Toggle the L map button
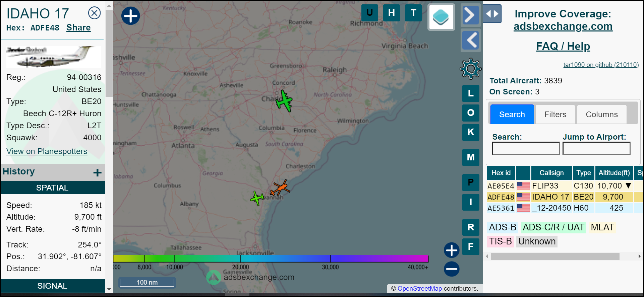Viewport: 644px width, 297px height. (471, 93)
